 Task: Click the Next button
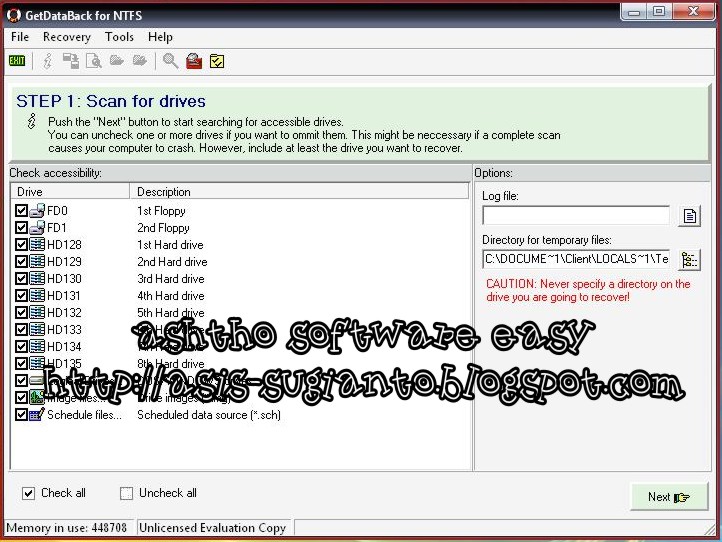coord(669,497)
